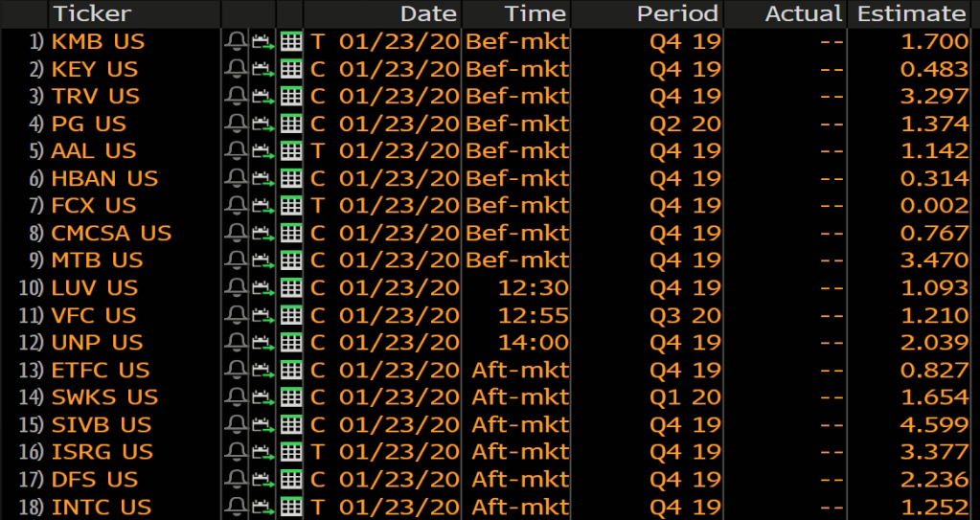980x520 pixels.
Task: Click the Q3 20 period for VFC US
Action: [x=685, y=315]
